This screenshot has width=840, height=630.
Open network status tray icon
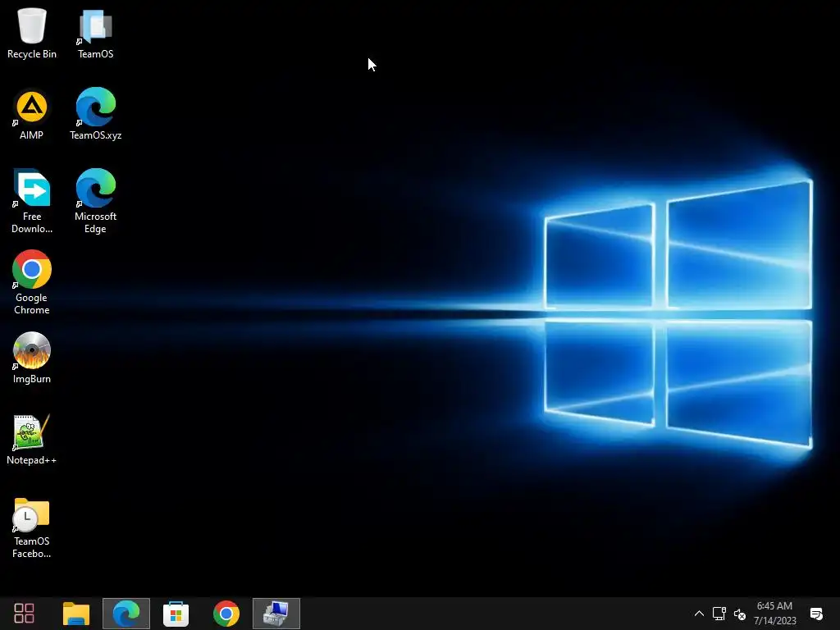719,614
